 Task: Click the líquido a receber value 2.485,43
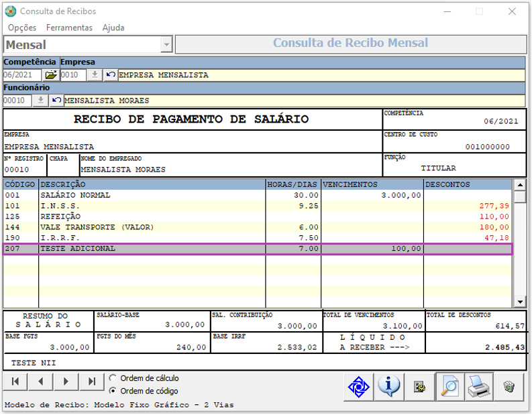pyautogui.click(x=504, y=347)
